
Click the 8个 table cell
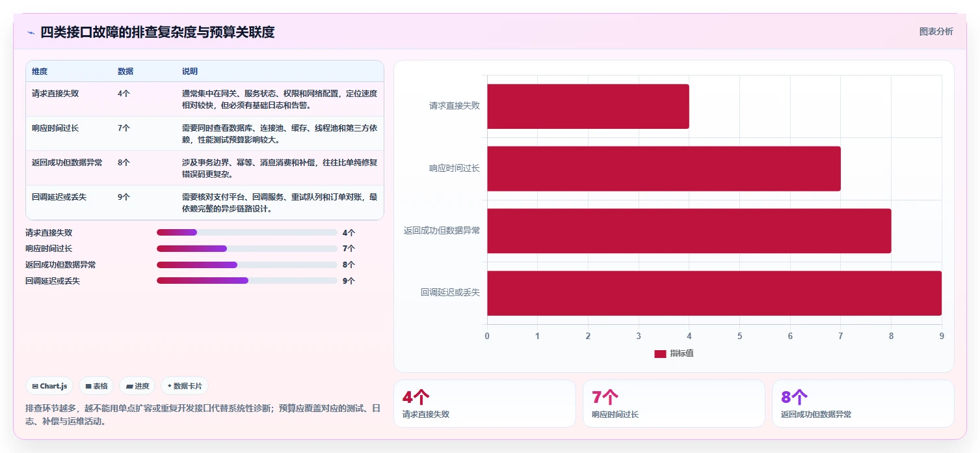point(124,163)
